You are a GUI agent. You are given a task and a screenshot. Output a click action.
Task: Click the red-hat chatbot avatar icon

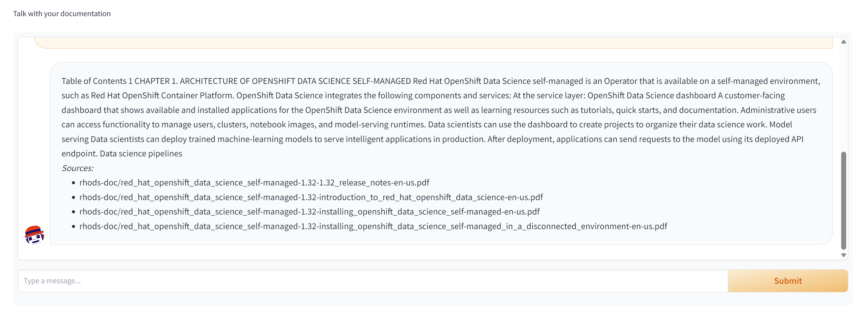point(34,235)
